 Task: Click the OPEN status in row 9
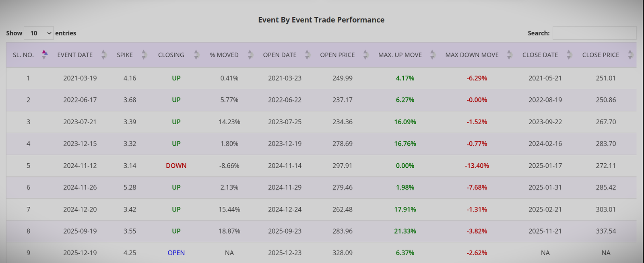point(176,253)
